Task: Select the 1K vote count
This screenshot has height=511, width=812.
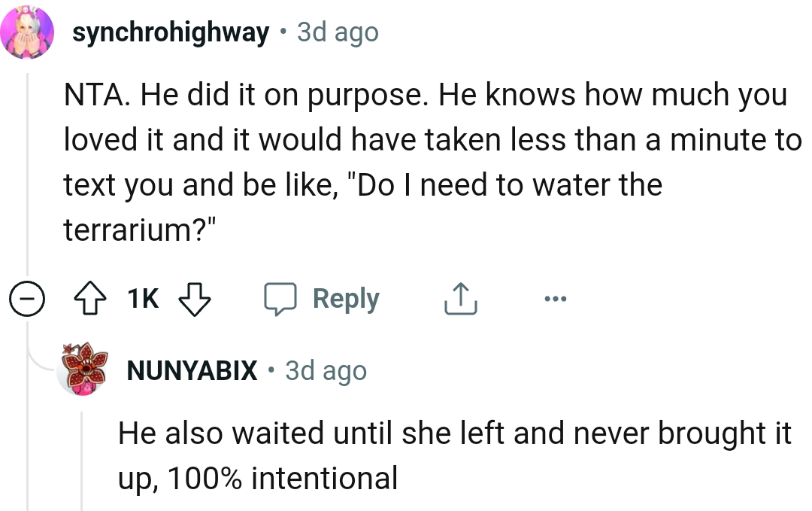Action: click(141, 298)
